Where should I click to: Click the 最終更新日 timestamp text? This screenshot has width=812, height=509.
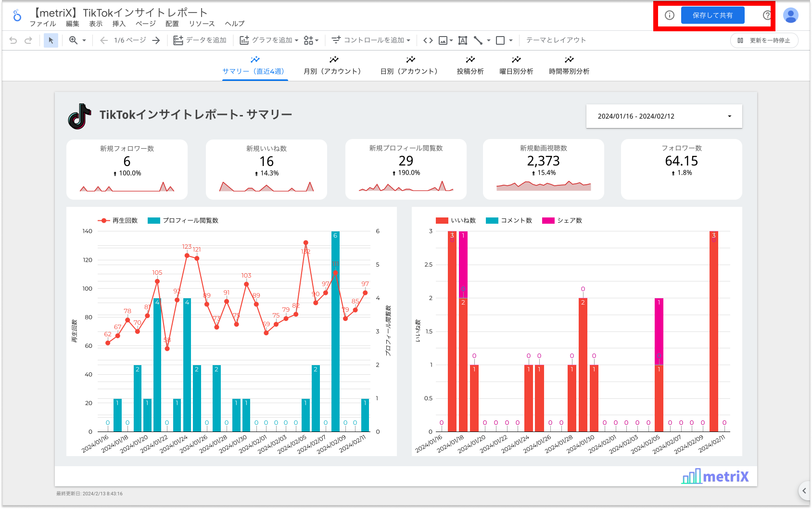click(89, 494)
